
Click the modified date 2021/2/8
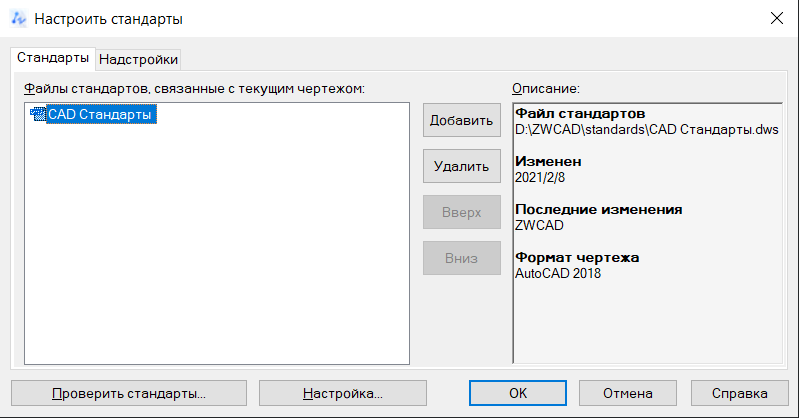[x=540, y=177]
